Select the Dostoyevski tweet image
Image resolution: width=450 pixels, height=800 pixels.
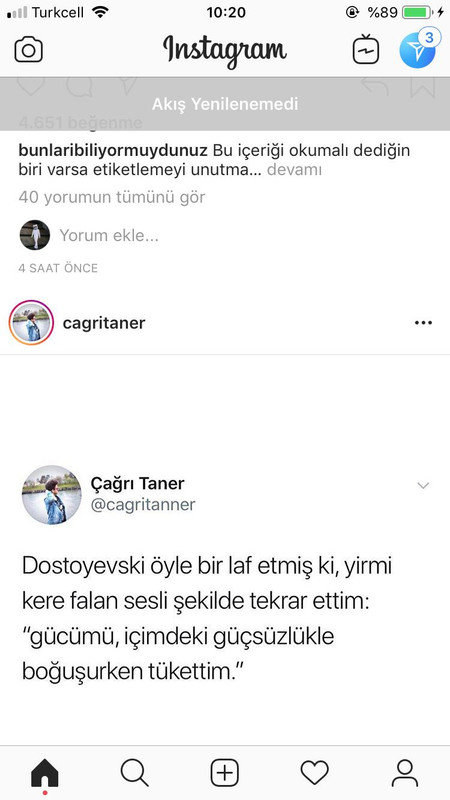225,550
